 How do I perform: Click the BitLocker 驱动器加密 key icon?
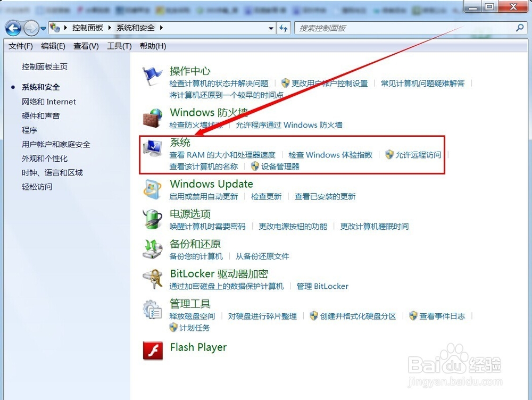152,279
